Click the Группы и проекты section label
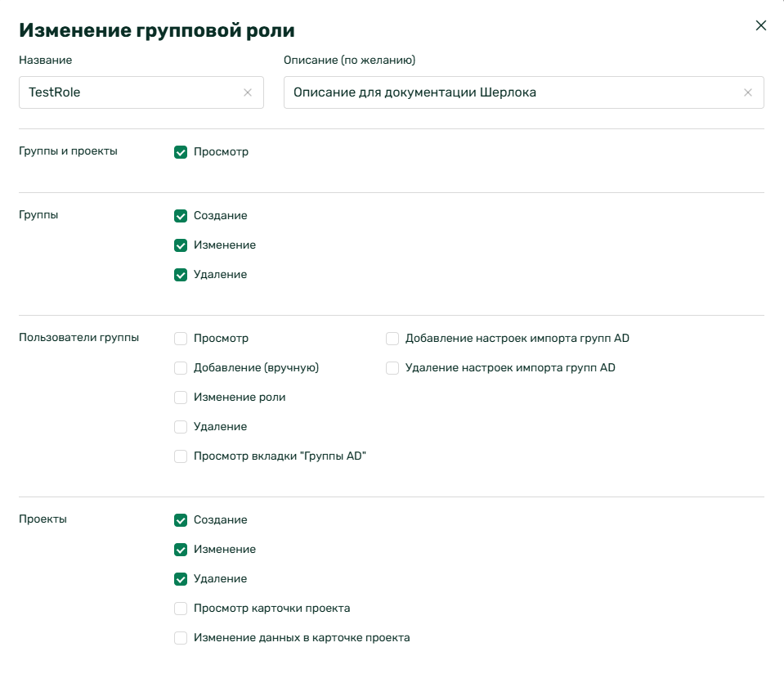This screenshot has width=784, height=674. pos(68,151)
